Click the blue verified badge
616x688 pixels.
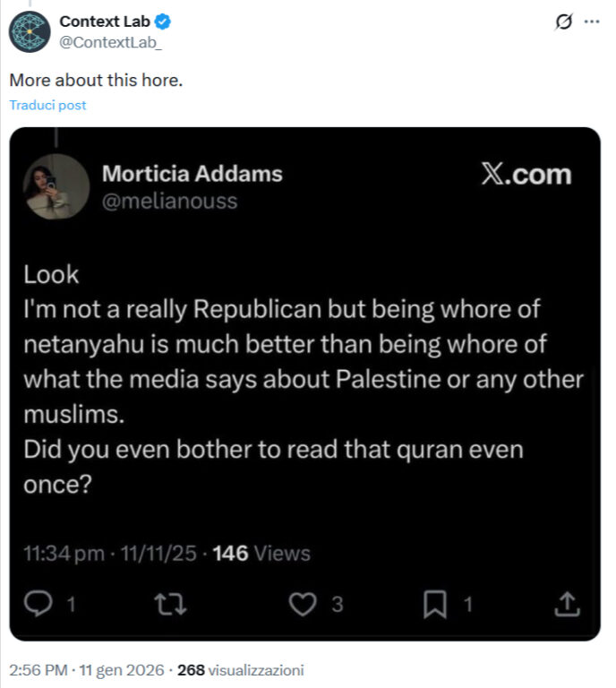click(x=163, y=21)
